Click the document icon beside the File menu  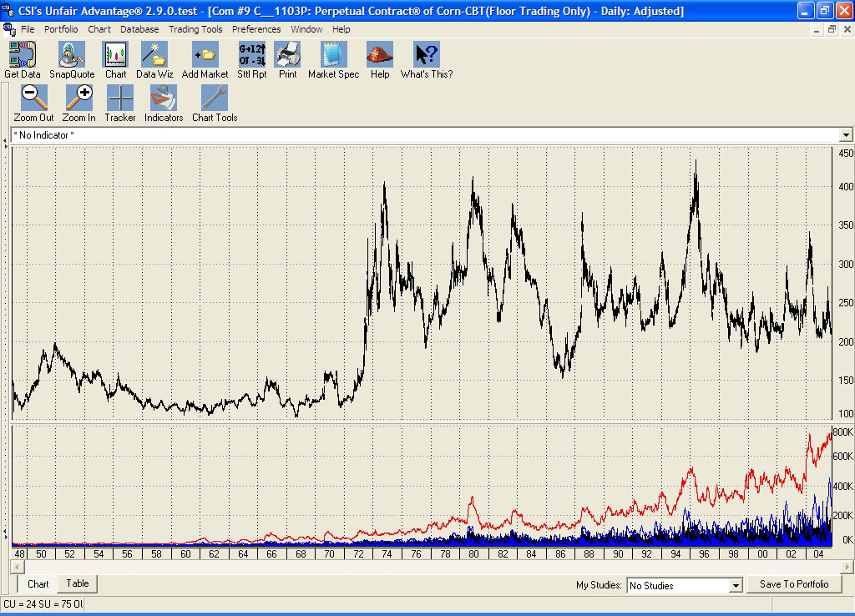pos(9,29)
